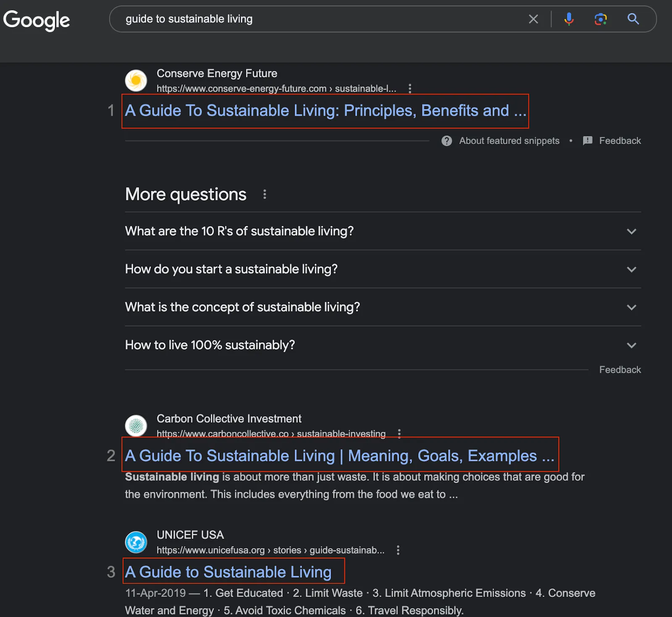672x617 pixels.
Task: Click the 'More questions' heading
Action: point(186,194)
